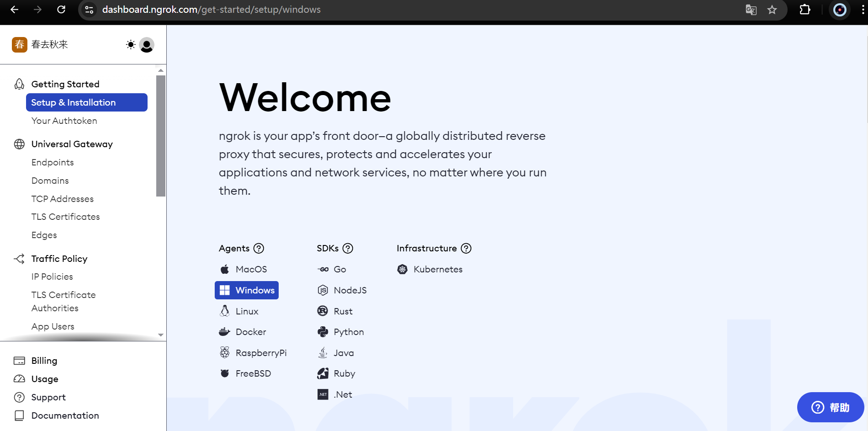
Task: Select Docker agent
Action: tap(243, 332)
